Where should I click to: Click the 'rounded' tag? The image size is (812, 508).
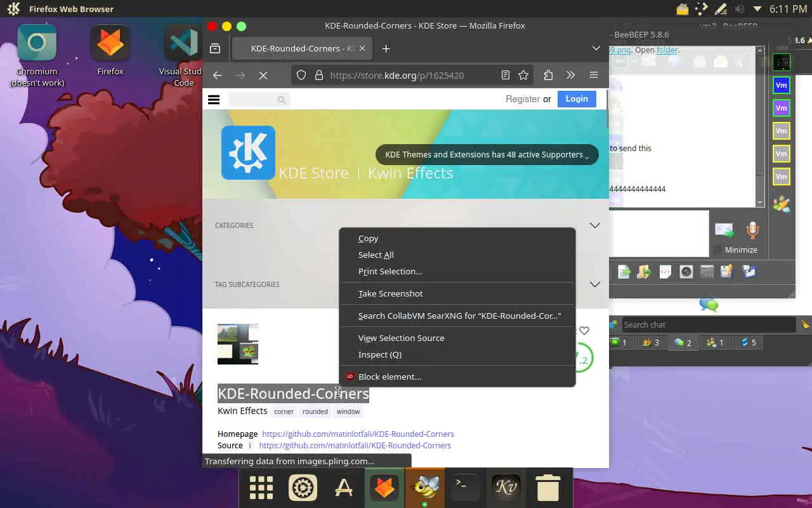(315, 411)
